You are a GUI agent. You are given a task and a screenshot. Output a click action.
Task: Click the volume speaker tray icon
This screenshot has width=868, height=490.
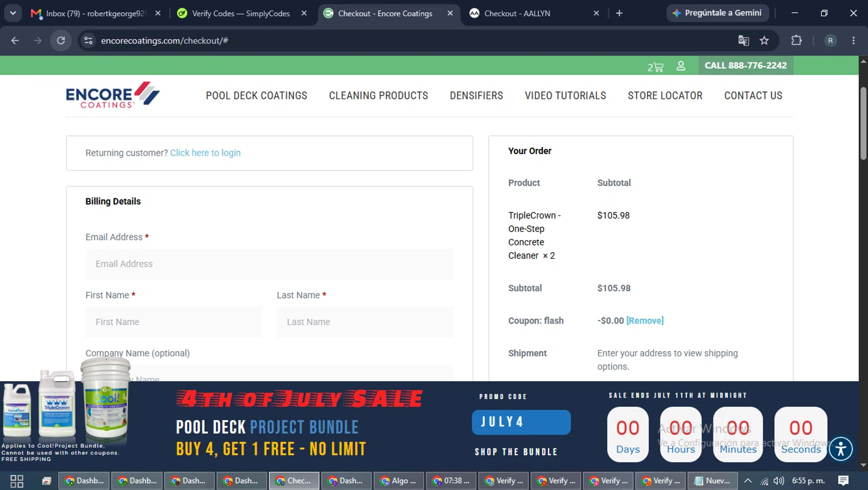[x=779, y=481]
